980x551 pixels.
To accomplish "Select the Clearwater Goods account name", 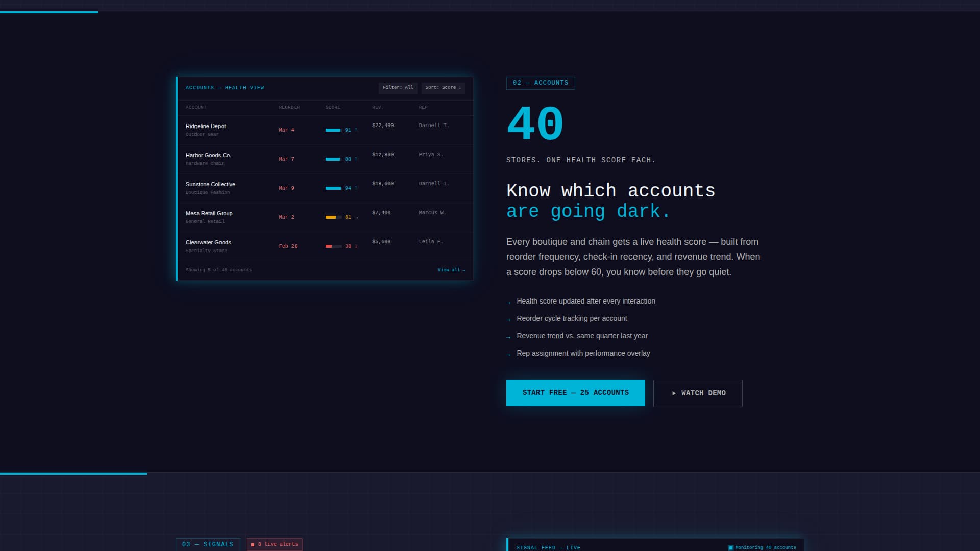I will click(208, 242).
